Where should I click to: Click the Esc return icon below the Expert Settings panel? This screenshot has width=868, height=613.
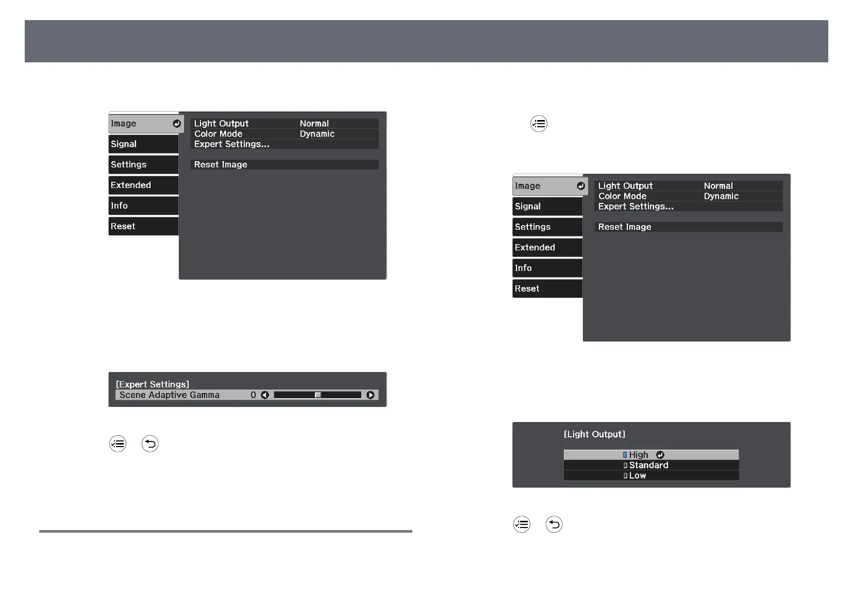[150, 444]
